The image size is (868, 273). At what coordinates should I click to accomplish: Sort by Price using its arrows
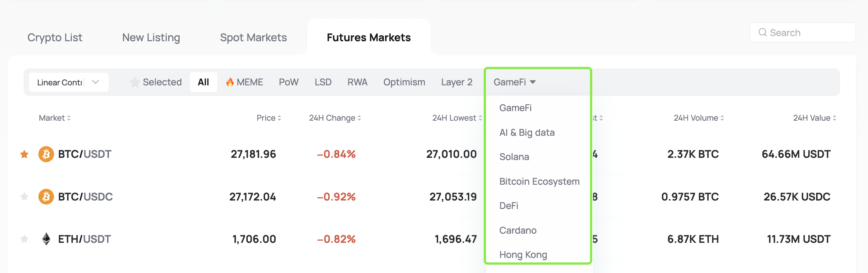[x=279, y=118]
